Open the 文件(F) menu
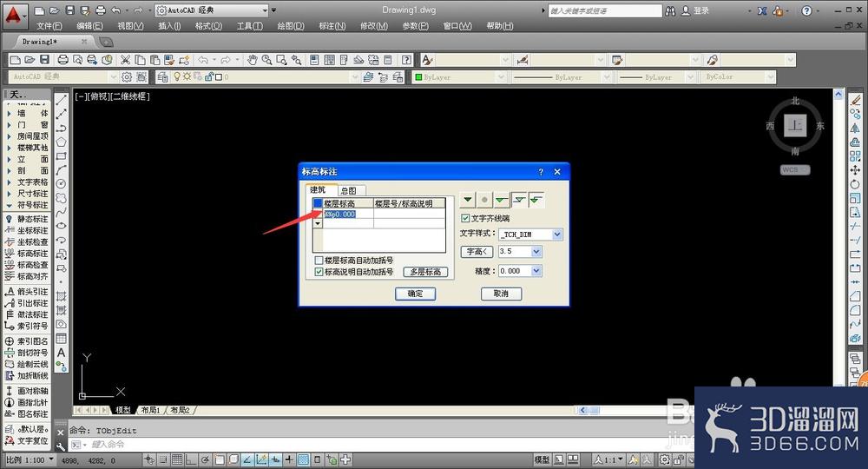868x469 pixels. pos(49,26)
